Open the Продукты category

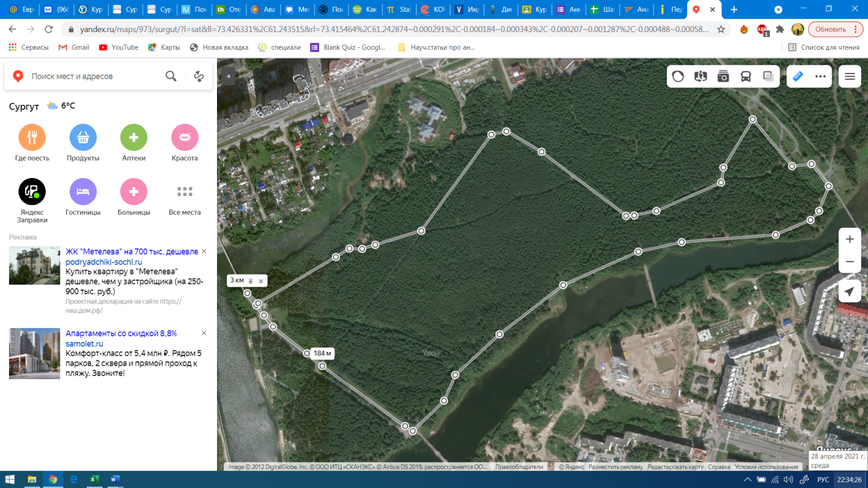tap(83, 143)
